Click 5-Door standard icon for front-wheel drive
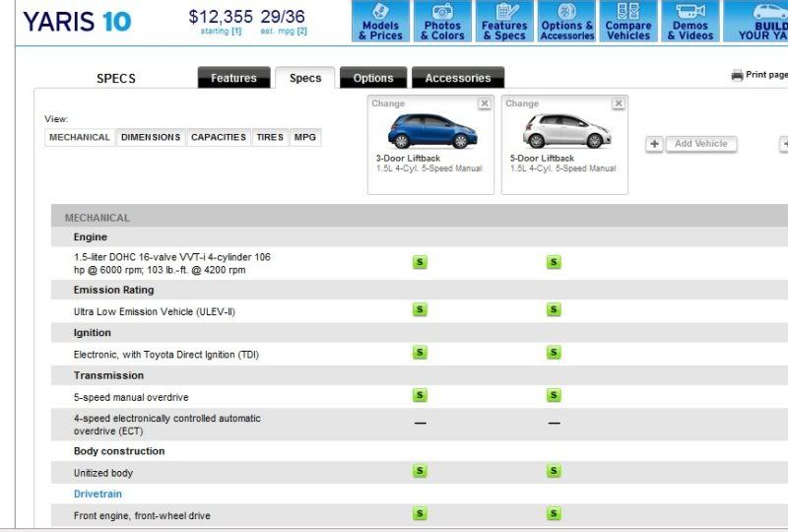The height and width of the screenshot is (532, 788). coord(554,514)
